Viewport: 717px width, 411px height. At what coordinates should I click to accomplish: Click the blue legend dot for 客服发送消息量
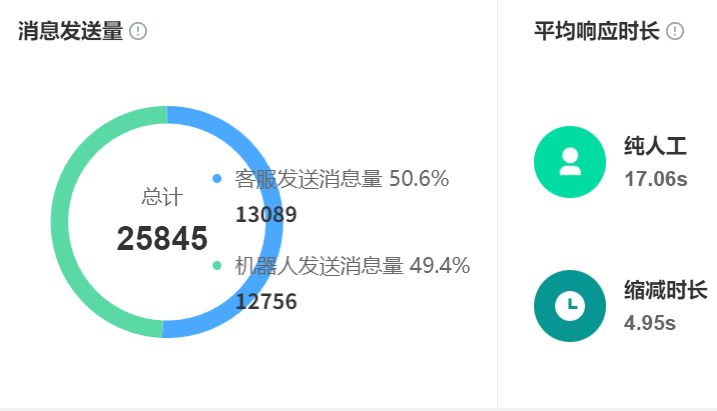click(x=217, y=179)
